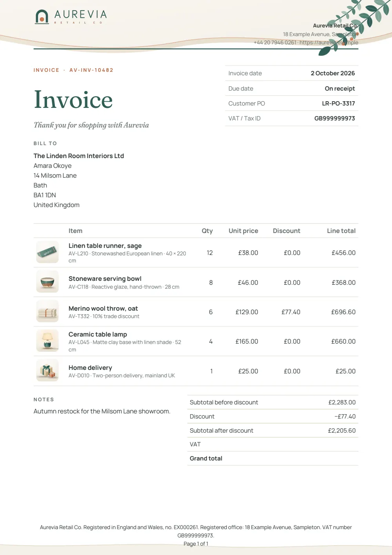Viewport: 392px width, 555px height.
Task: Click the Unit price column header
Action: click(x=243, y=231)
